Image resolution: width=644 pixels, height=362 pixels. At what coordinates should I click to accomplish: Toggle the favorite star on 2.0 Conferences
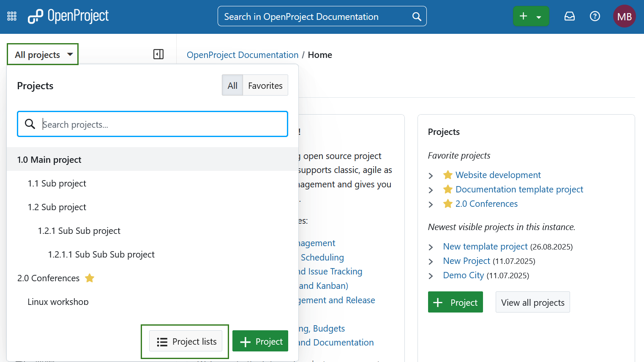(x=90, y=278)
